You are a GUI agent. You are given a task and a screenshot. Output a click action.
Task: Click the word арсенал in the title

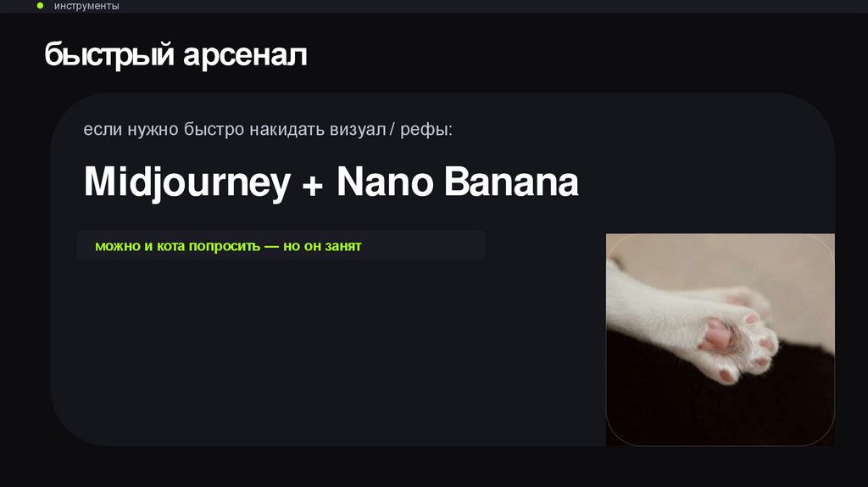[x=245, y=55]
